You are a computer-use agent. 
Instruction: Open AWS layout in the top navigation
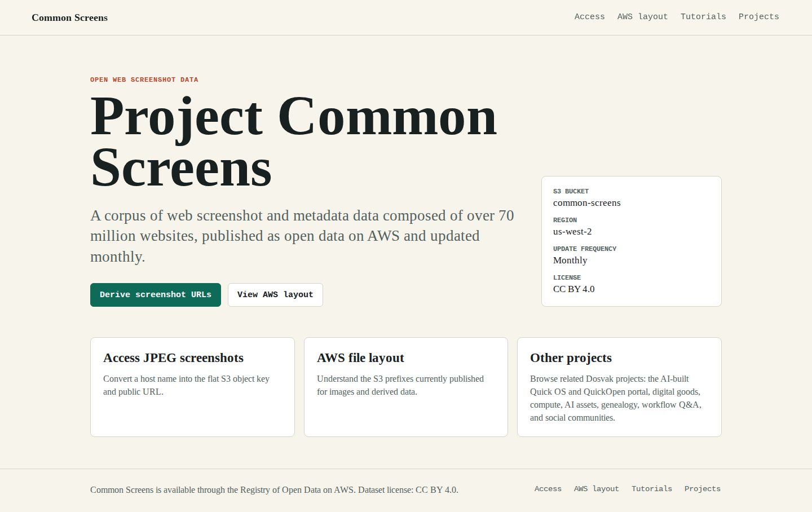click(x=642, y=17)
